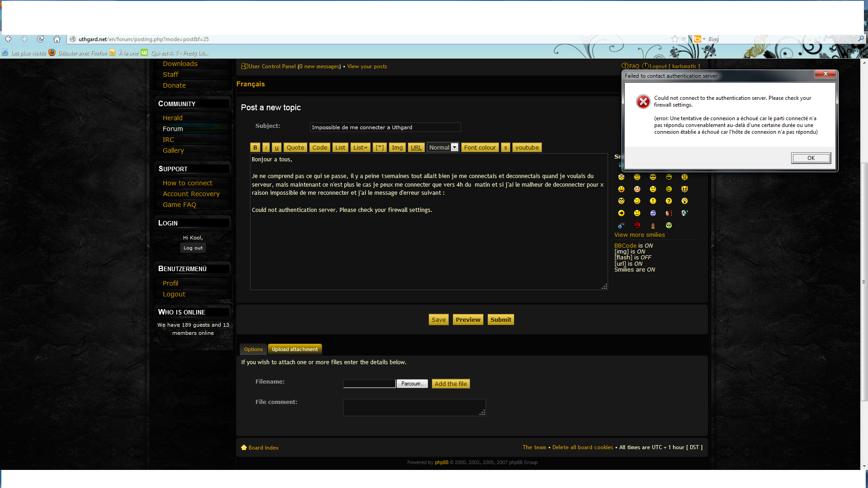Open the Bing search engine dropdown
Viewport: 868px width, 488px height.
point(700,39)
